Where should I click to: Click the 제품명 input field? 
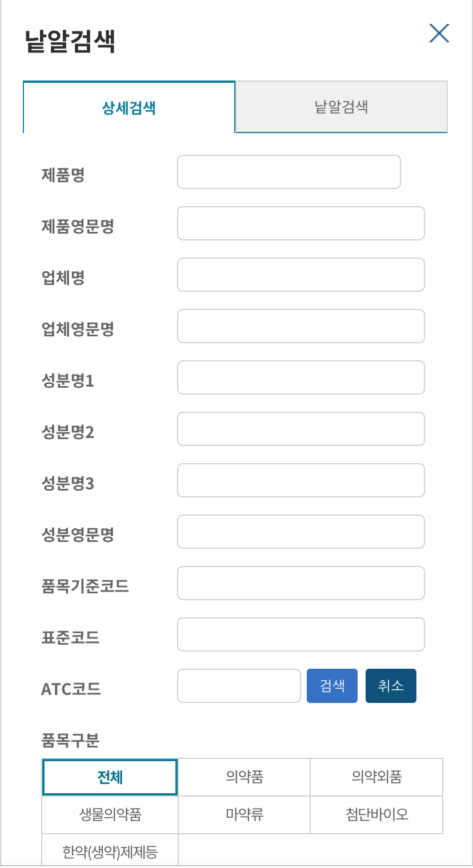[x=288, y=171]
